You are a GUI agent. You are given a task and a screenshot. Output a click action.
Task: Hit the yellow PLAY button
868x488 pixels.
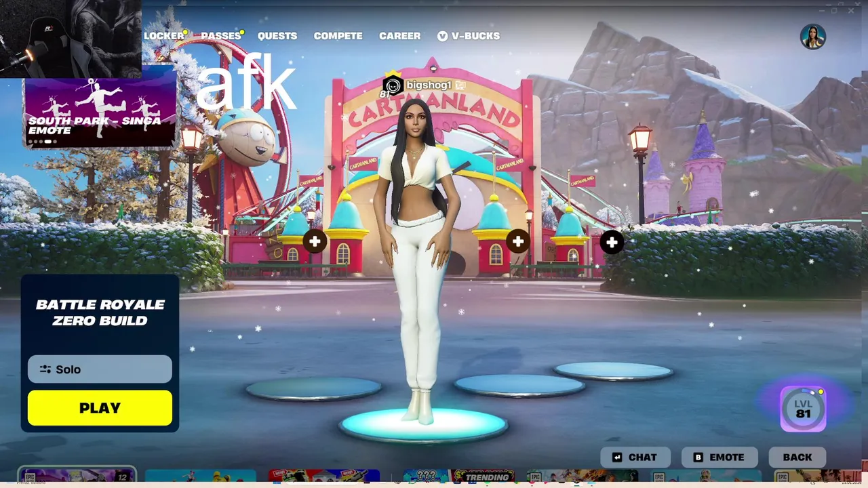(100, 408)
